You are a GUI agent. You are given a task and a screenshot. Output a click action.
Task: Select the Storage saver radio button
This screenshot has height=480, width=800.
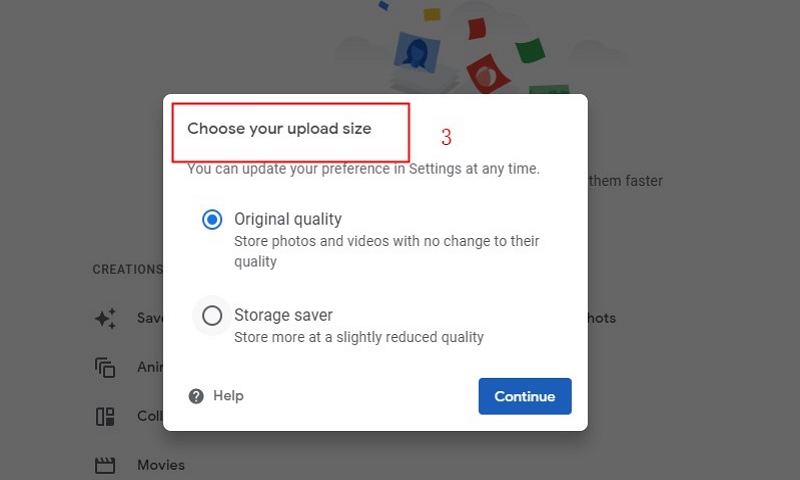[x=212, y=316]
